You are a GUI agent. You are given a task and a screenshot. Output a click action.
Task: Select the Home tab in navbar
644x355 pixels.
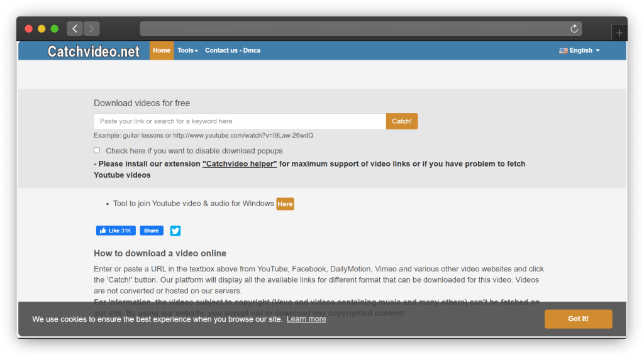tap(162, 50)
